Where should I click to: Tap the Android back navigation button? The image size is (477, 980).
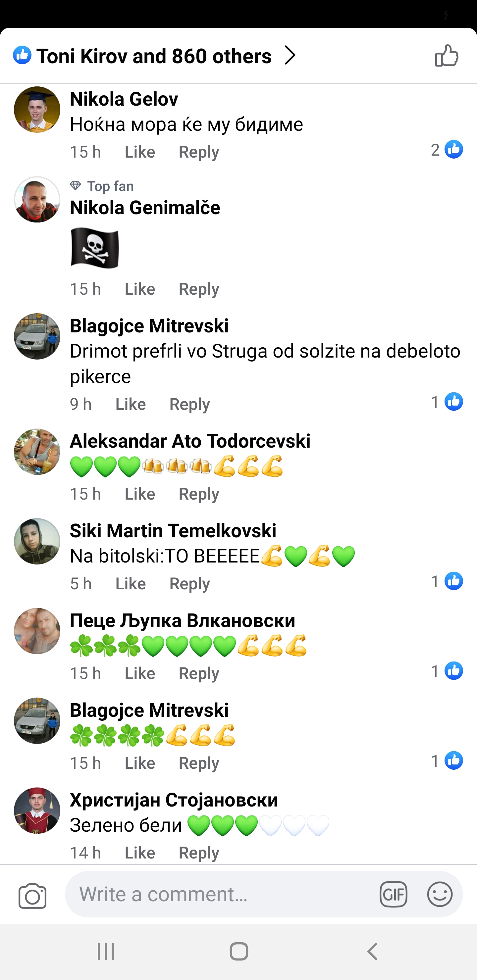372,951
